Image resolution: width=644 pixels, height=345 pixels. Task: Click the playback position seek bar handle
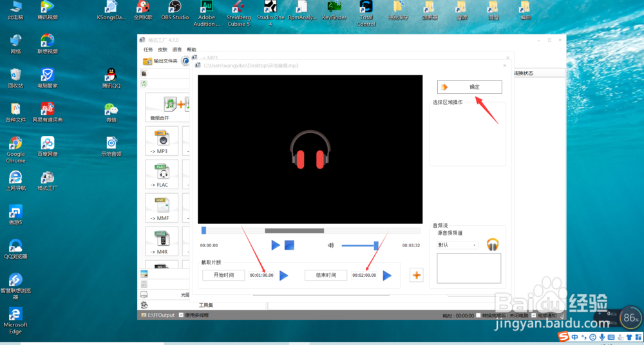point(204,230)
